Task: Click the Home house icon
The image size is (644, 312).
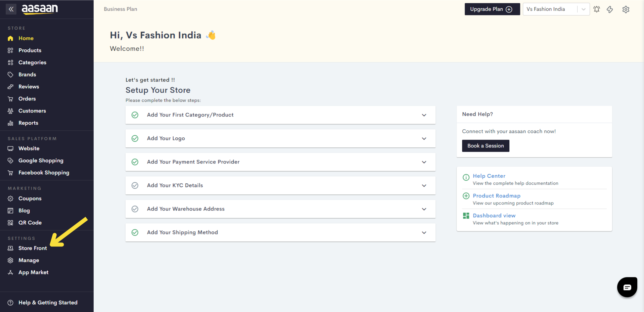Action: tap(10, 38)
